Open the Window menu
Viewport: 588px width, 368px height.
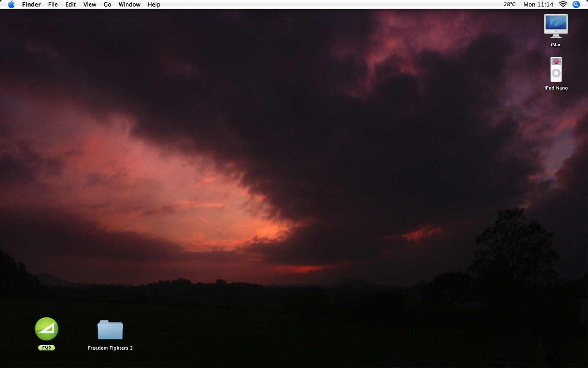point(129,4)
